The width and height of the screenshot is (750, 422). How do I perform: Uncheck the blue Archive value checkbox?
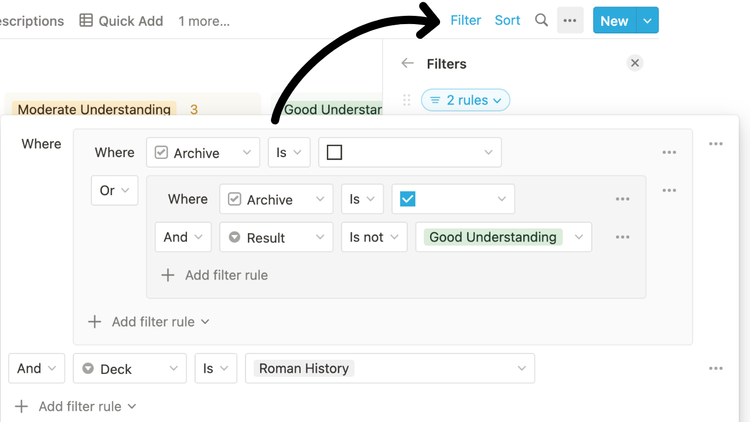[x=407, y=199]
